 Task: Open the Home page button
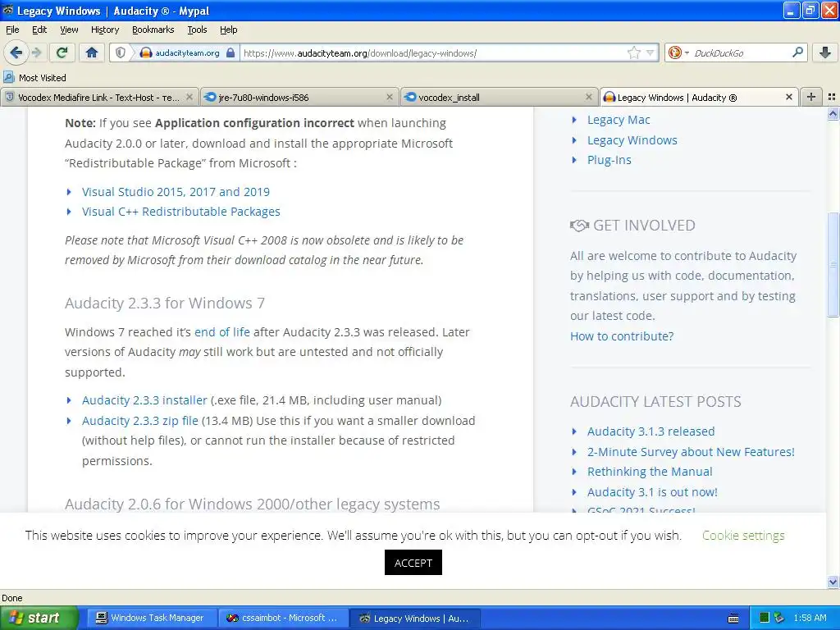tap(92, 52)
